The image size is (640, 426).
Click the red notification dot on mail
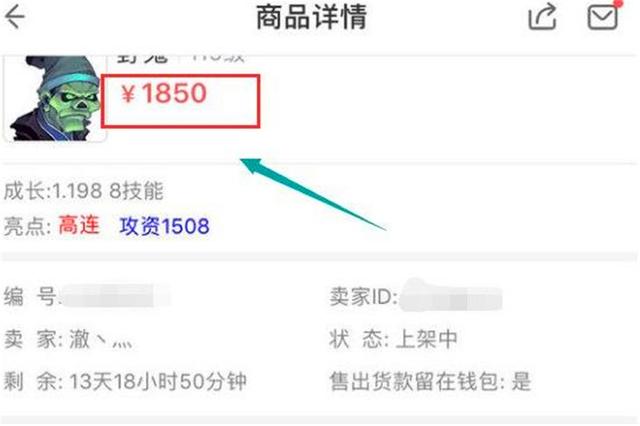coord(619,4)
